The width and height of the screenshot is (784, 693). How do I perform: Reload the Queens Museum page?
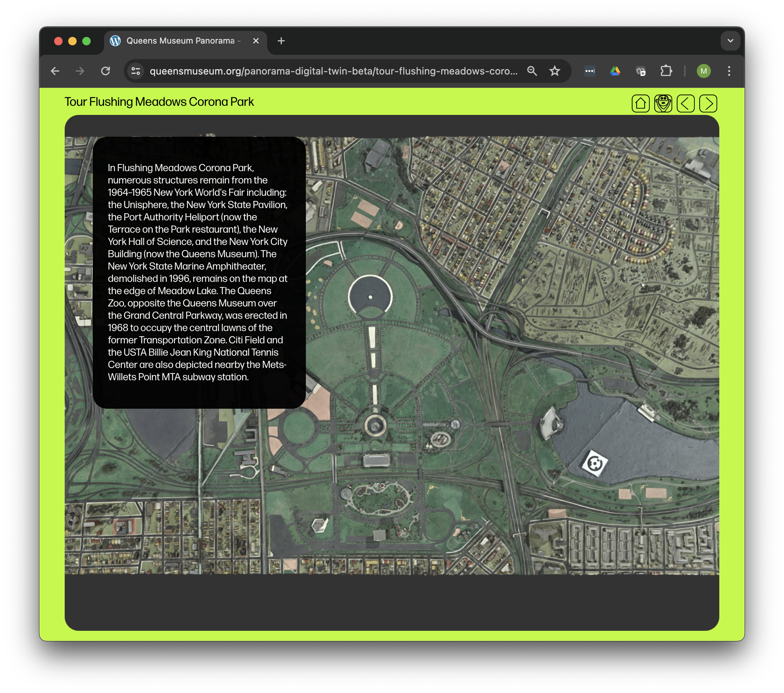[x=105, y=71]
